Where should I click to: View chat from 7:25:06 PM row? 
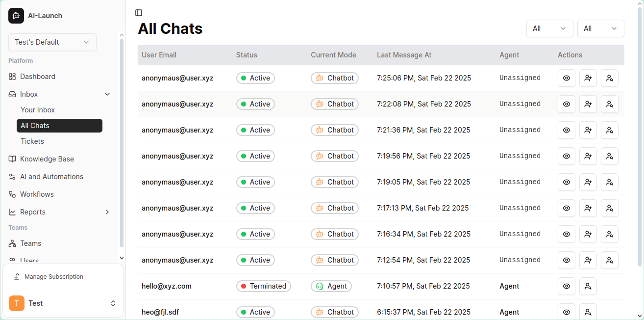coord(567,78)
